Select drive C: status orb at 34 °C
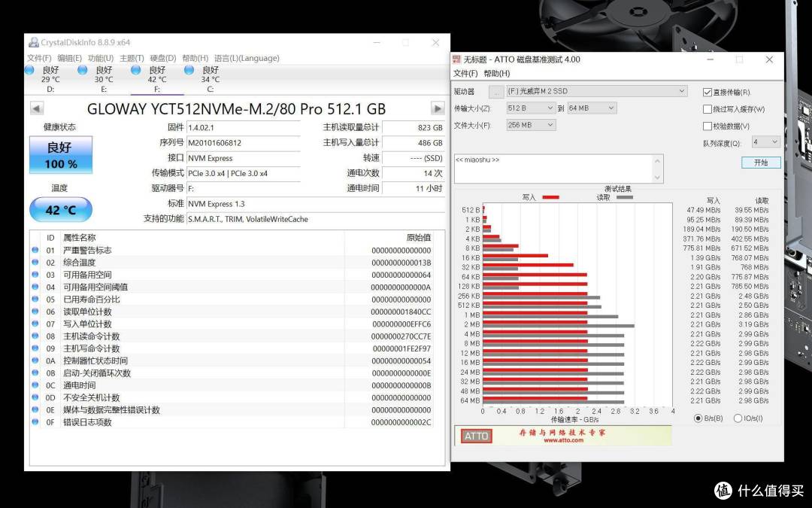The height and width of the screenshot is (508, 812). tap(189, 70)
